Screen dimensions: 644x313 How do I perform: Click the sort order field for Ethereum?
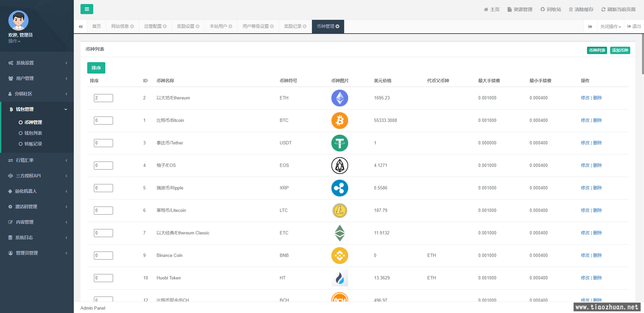point(103,98)
